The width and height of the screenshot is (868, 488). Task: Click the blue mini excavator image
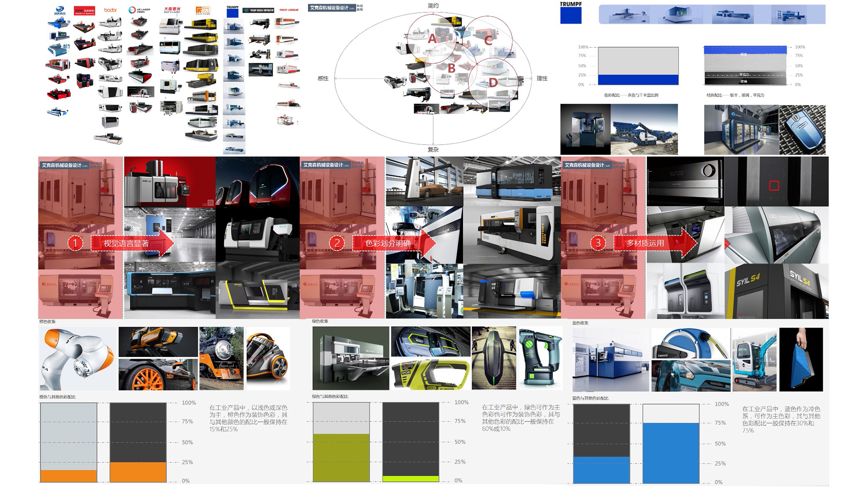click(x=754, y=360)
